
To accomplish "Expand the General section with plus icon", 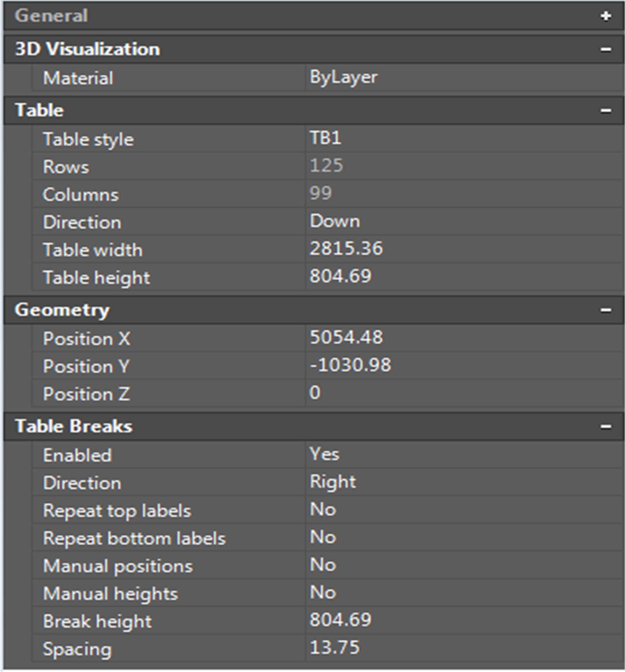I will (606, 16).
